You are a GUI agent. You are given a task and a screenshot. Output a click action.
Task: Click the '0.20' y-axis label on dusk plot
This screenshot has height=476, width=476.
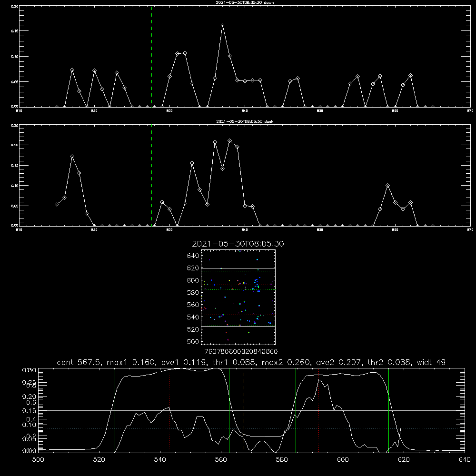tap(15, 145)
